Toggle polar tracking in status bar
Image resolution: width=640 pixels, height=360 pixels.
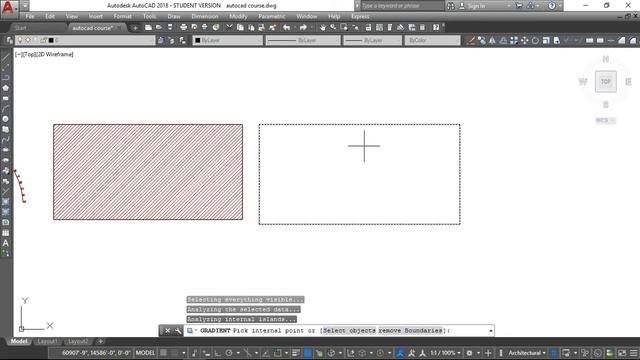[x=229, y=353]
